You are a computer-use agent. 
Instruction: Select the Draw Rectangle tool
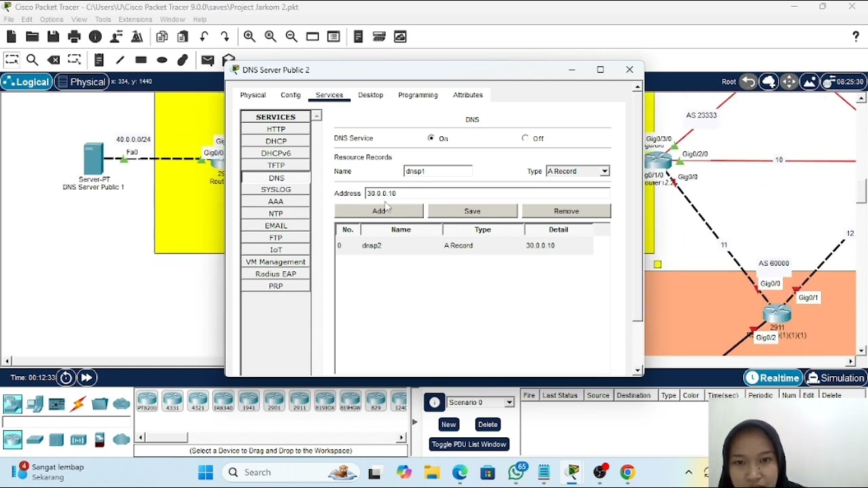[141, 60]
